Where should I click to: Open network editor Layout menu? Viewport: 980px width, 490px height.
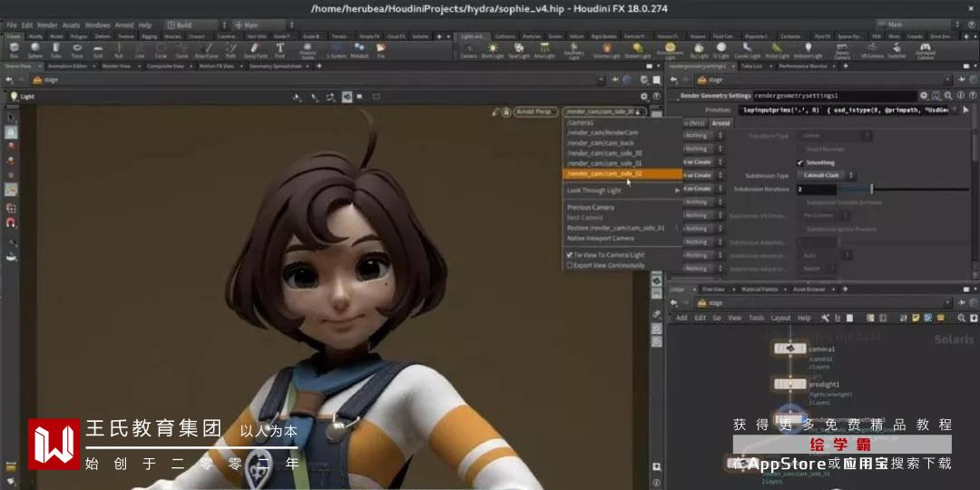tap(780, 318)
